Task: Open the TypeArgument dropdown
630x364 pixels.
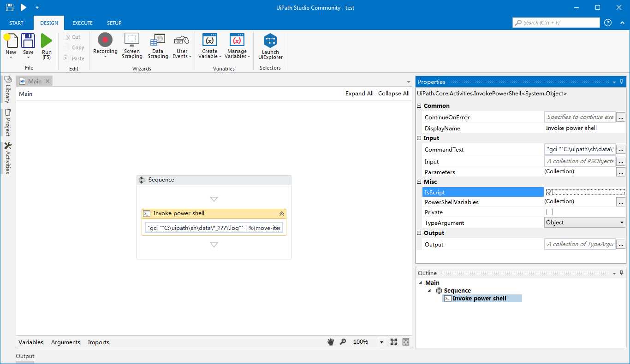Action: [585, 223]
